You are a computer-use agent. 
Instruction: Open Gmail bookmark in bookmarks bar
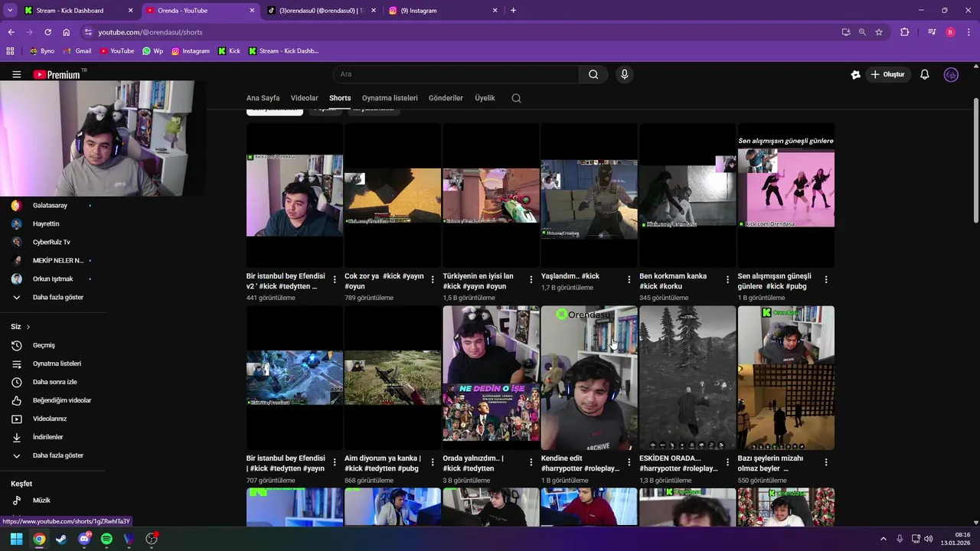pos(77,51)
